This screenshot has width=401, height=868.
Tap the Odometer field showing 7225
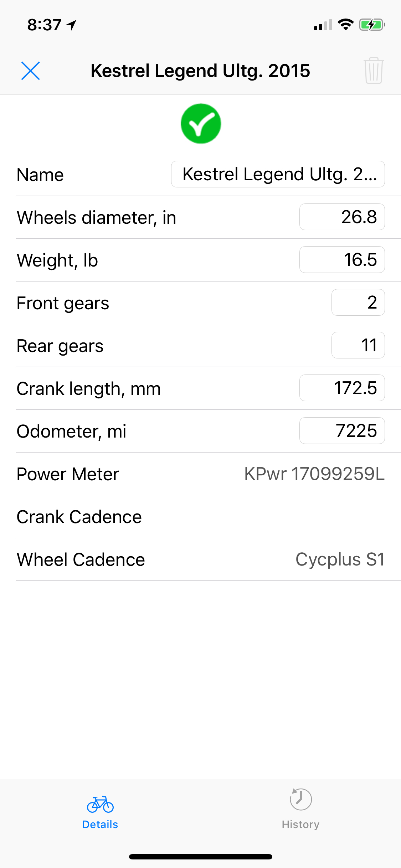342,431
